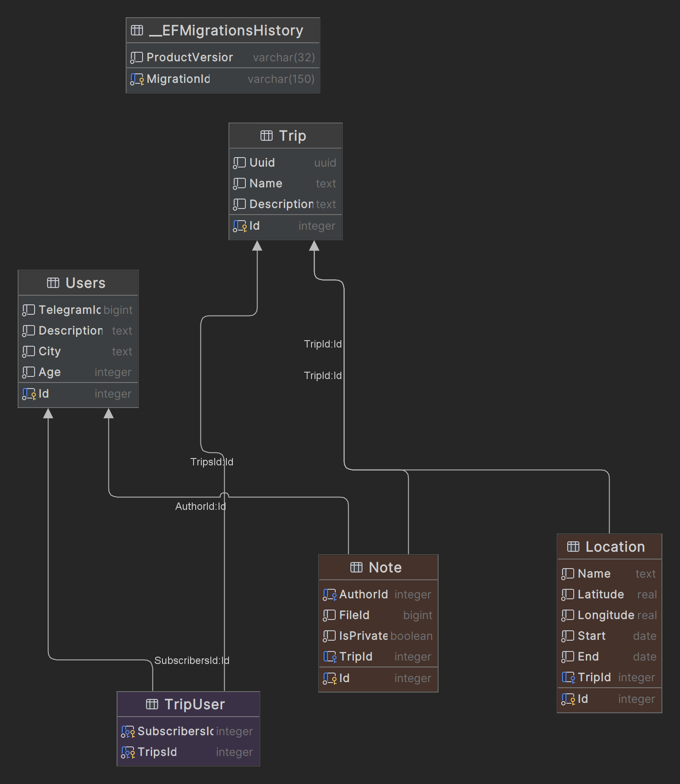Click the table icon beside Users title

pyautogui.click(x=53, y=283)
